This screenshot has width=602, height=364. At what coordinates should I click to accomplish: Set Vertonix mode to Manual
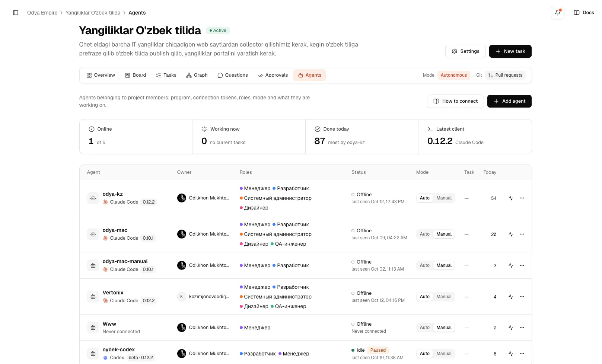[444, 297]
